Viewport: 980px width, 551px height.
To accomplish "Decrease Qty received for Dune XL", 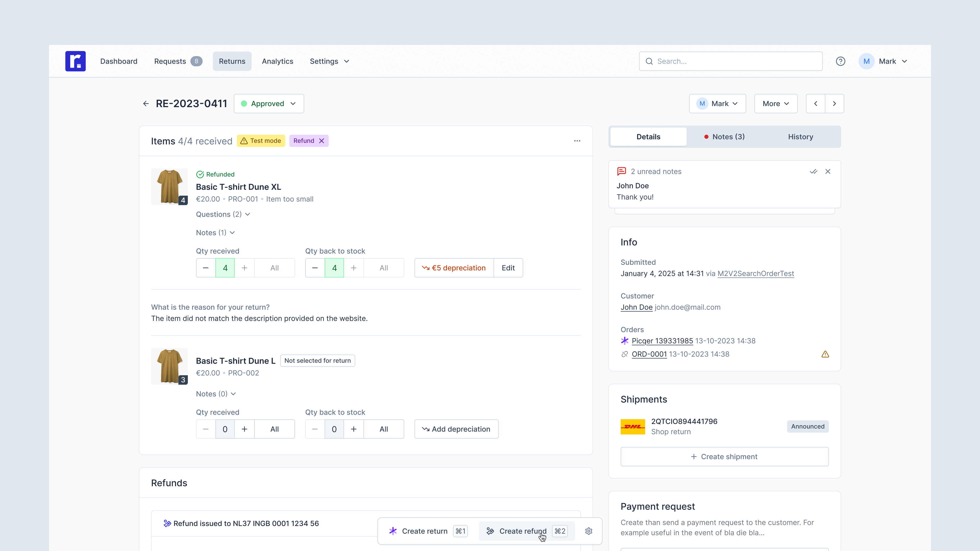I will 206,268.
